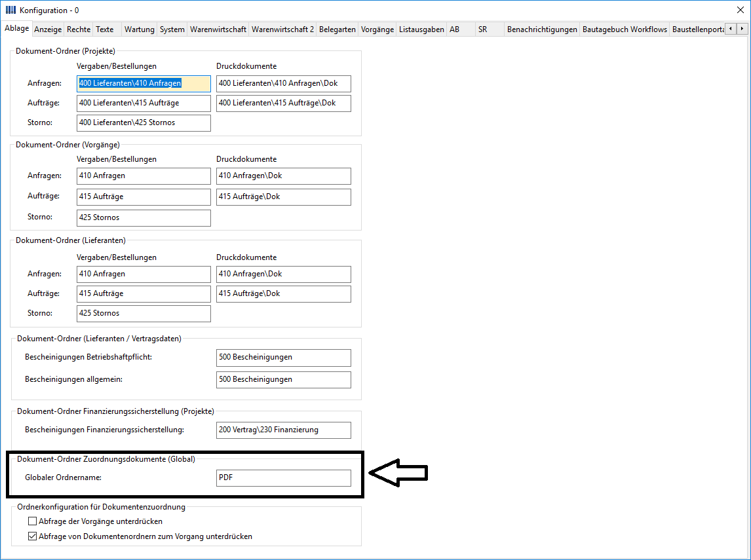Click Bescheinigungen Betriebshaftpflicht field
This screenshot has width=751, height=560.
click(284, 358)
